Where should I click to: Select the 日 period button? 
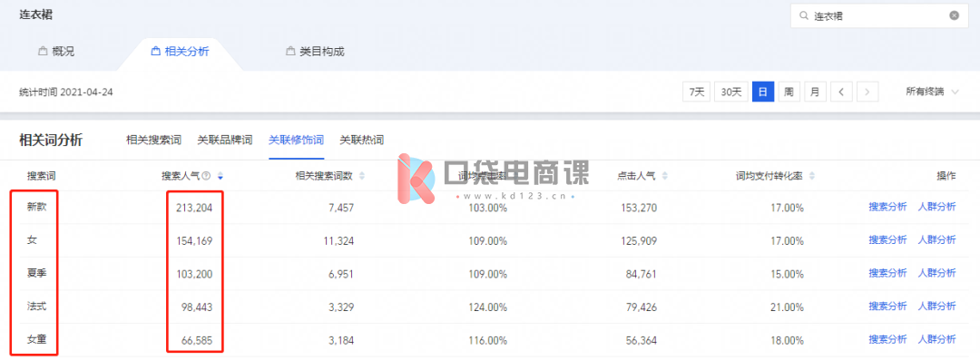(x=763, y=92)
